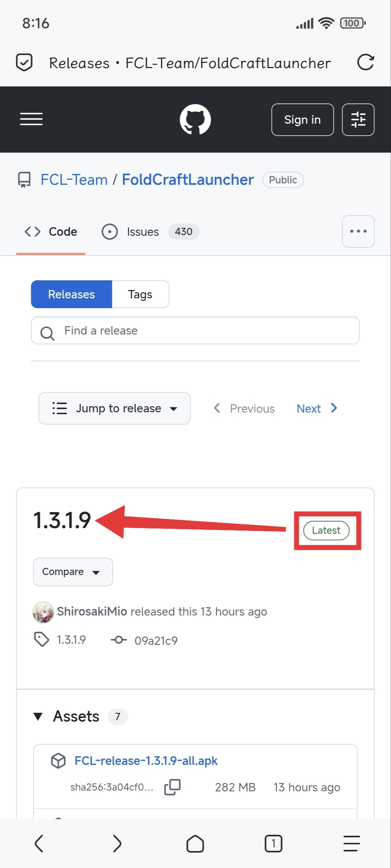
Task: Open browser home page button
Action: [x=195, y=844]
